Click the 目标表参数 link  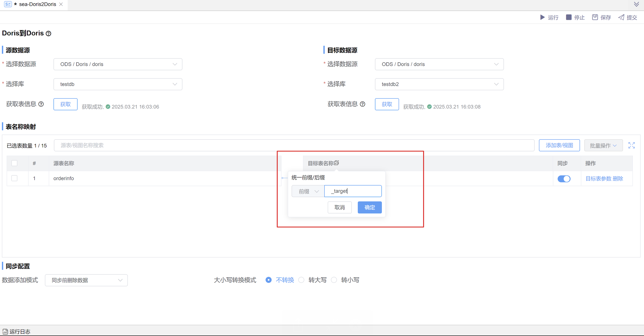coord(598,178)
